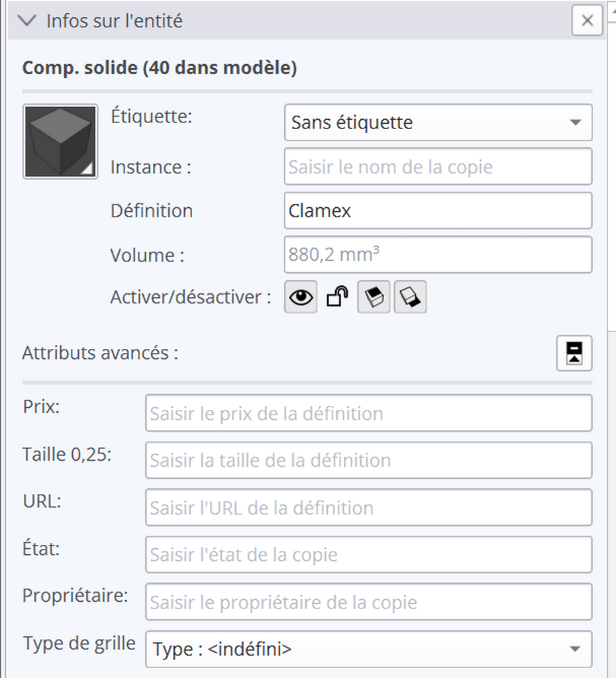Screen dimensions: 616x678
Task: Click the Volume field showing 880,2 mm³
Action: (438, 254)
